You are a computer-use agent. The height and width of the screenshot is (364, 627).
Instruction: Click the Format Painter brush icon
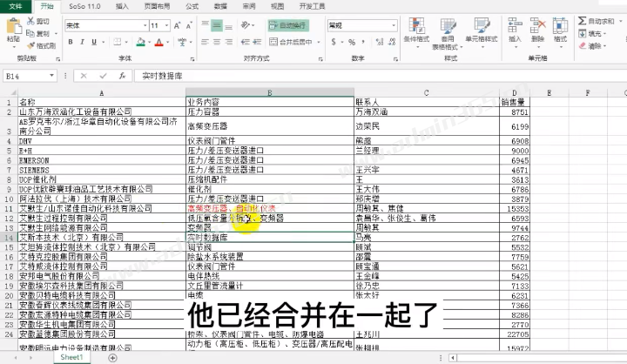click(x=30, y=45)
